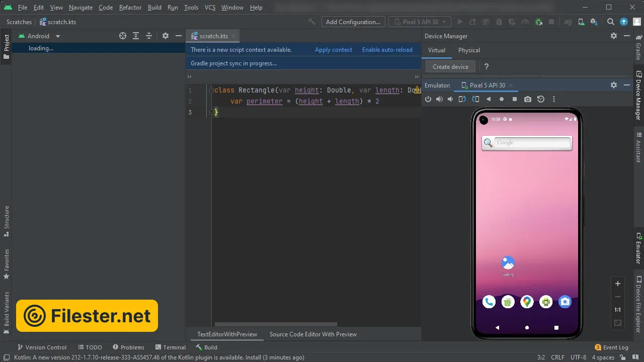Tap the Google Maps app on emulator
The image size is (644, 362).
527,302
